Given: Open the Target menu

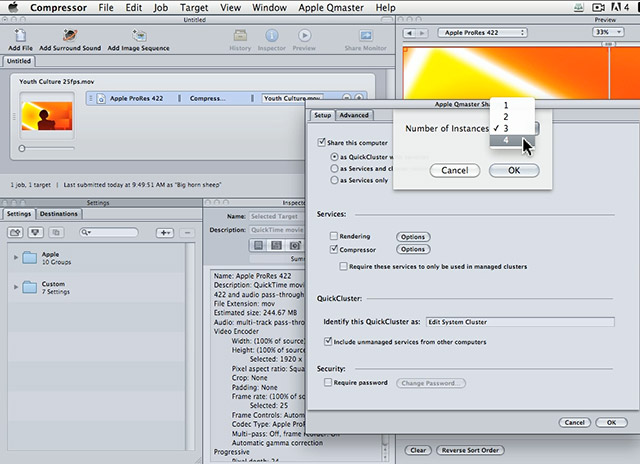Looking at the screenshot, I should [x=194, y=7].
